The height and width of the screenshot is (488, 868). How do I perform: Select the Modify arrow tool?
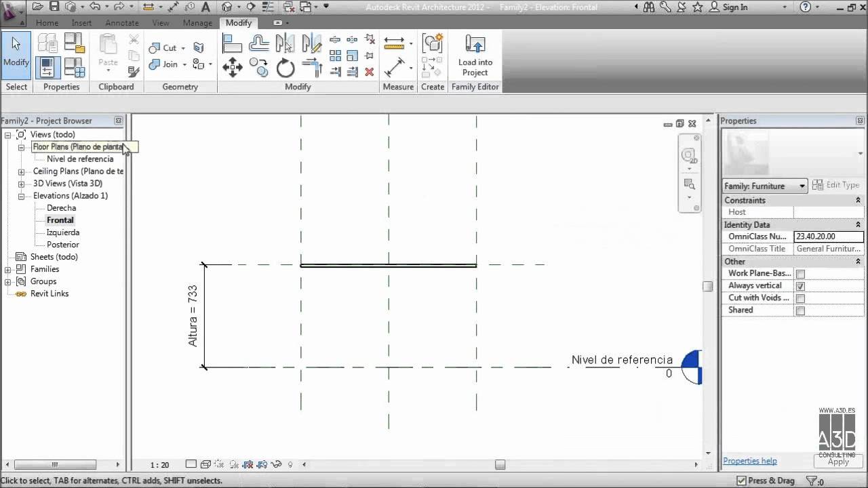pyautogui.click(x=16, y=54)
